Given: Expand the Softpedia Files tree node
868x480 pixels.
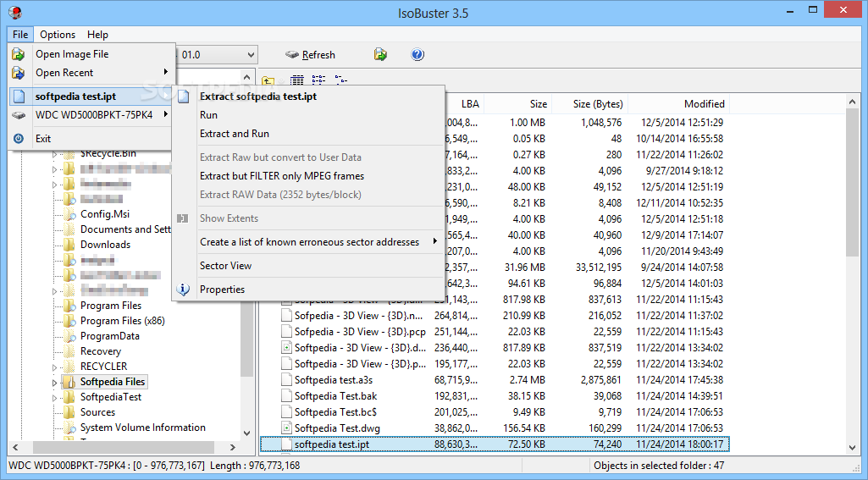Looking at the screenshot, I should tap(54, 382).
